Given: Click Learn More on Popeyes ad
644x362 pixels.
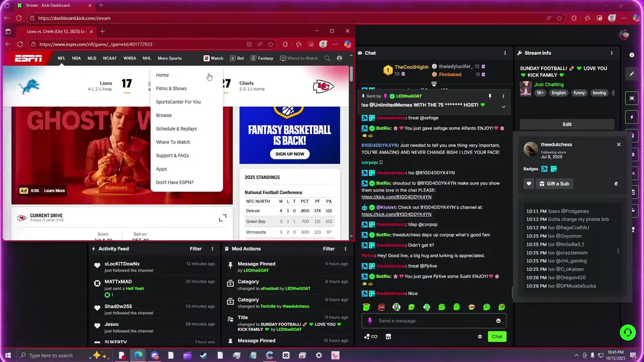Looking at the screenshot, I should (x=54, y=191).
